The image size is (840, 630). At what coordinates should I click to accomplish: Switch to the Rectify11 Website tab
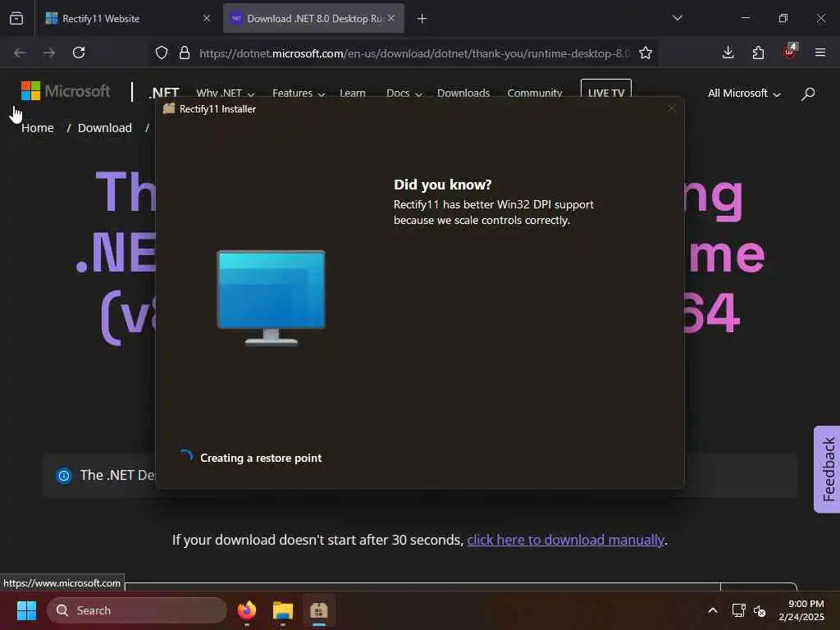[x=127, y=18]
